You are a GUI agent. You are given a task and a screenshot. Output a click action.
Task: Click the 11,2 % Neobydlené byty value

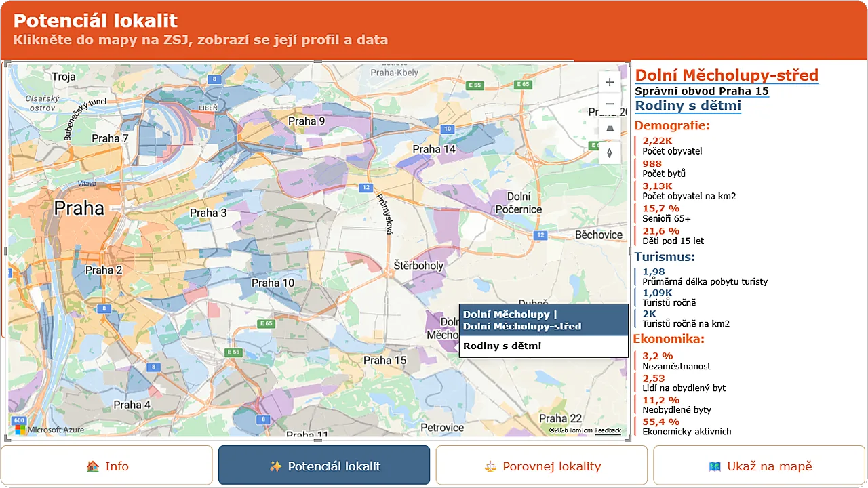pos(661,400)
